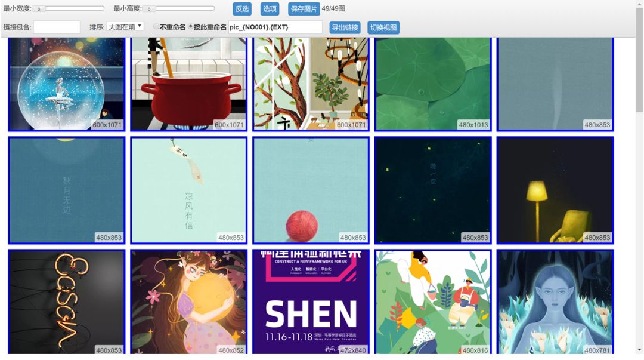Image resolution: width=644 pixels, height=360 pixels.
Task: Click the 最小宽度 minimum width slider
Action: (x=69, y=9)
